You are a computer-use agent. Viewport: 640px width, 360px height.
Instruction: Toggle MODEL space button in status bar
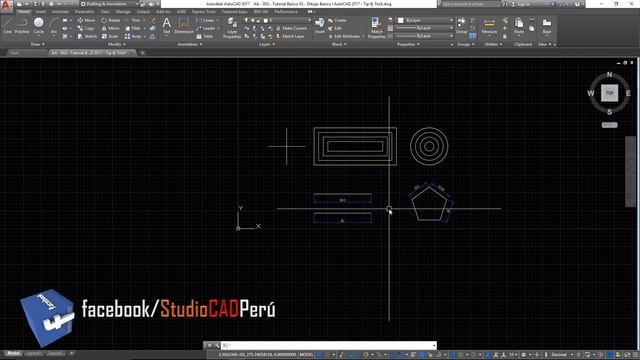306,355
